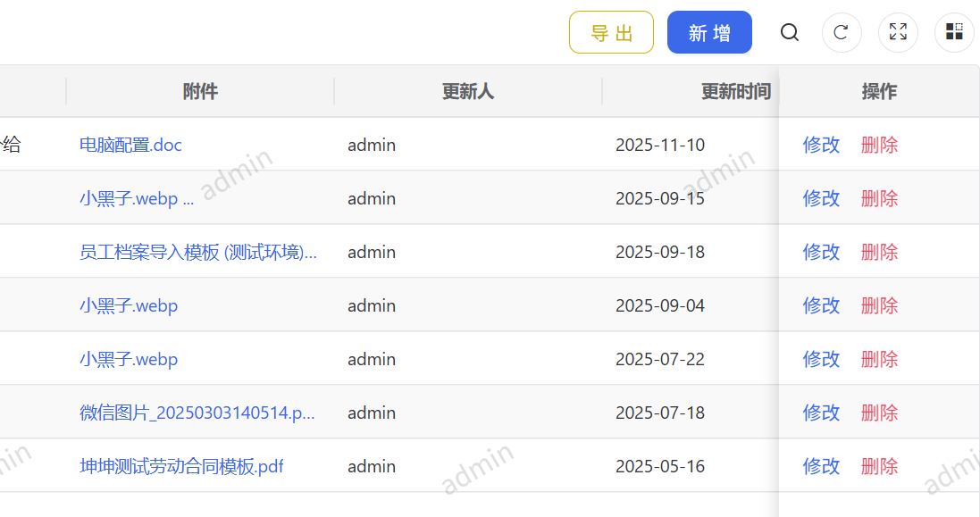Click 删除 on the 2025-09-04 row
Screen dimensions: 980x517
pos(879,305)
